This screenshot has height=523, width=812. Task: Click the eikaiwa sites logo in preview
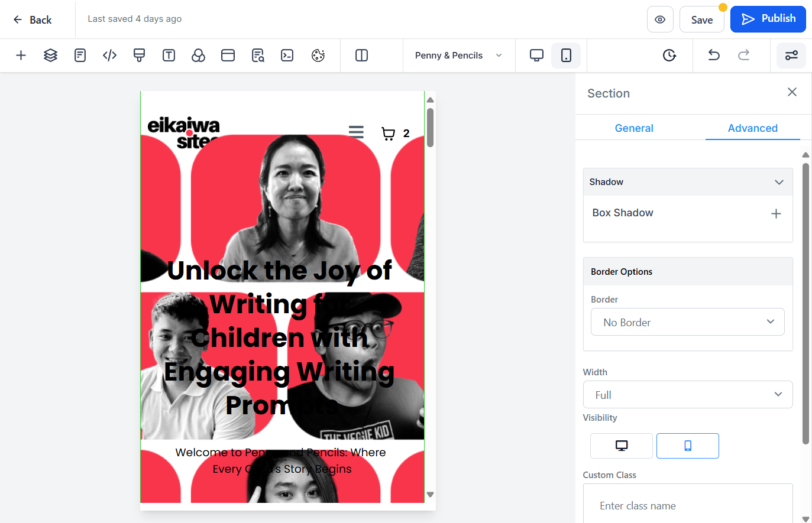click(x=183, y=132)
